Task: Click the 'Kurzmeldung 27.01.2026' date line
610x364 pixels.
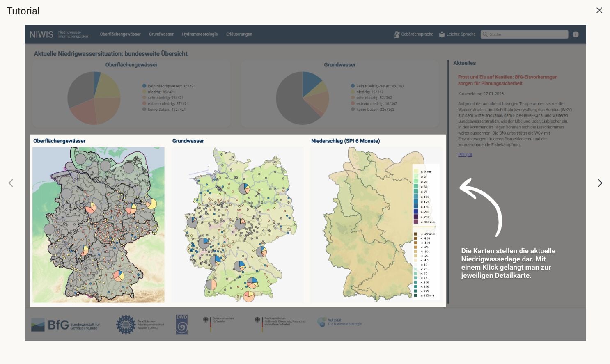Action: tap(481, 94)
